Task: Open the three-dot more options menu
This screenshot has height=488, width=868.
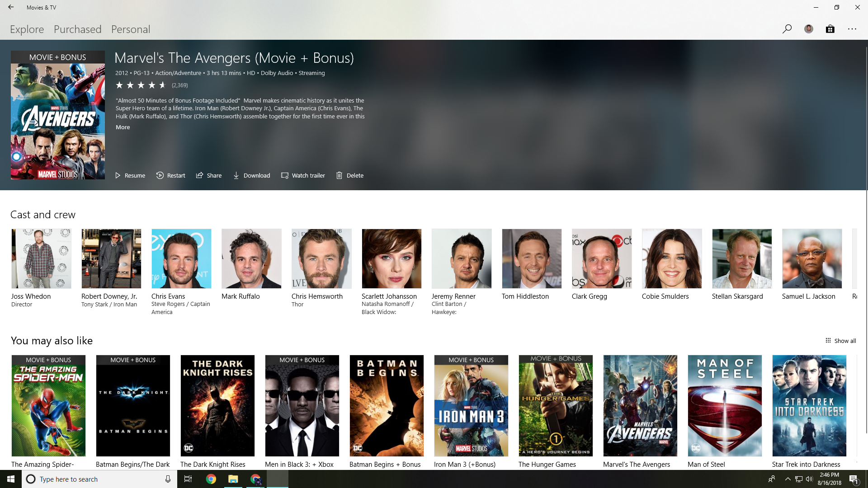Action: click(852, 29)
